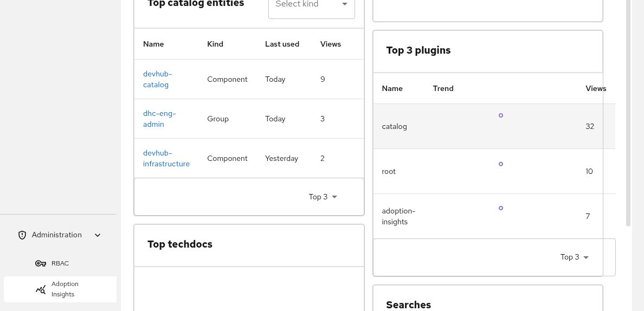The width and height of the screenshot is (644, 311).
Task: Click the adoption-insights trend data point
Action: point(501,208)
